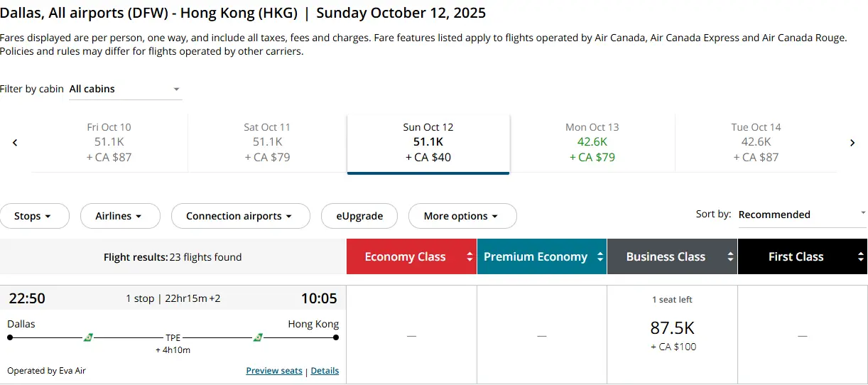Viewport: 868px width, 385px height.
Task: Open the Filter by cabin dropdown
Action: click(x=125, y=90)
